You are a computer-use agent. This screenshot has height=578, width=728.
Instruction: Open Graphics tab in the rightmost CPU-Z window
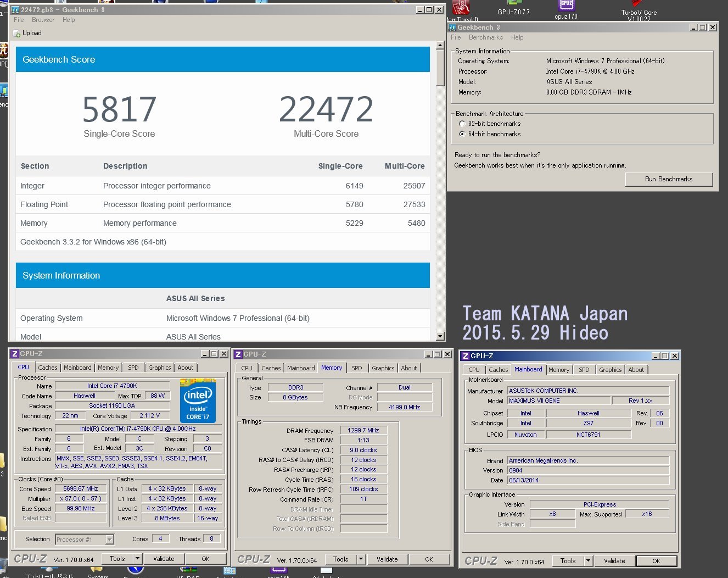[x=611, y=370]
